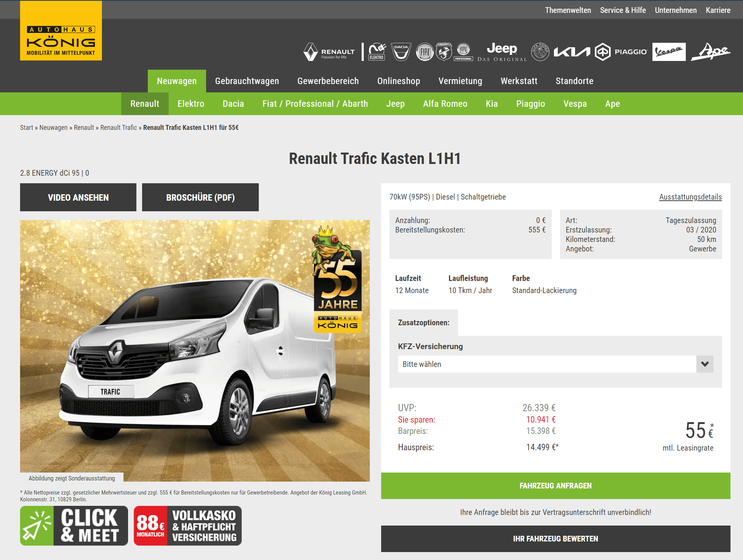Click Neuwagen in the breadcrumb
The width and height of the screenshot is (743, 560).
[53, 128]
